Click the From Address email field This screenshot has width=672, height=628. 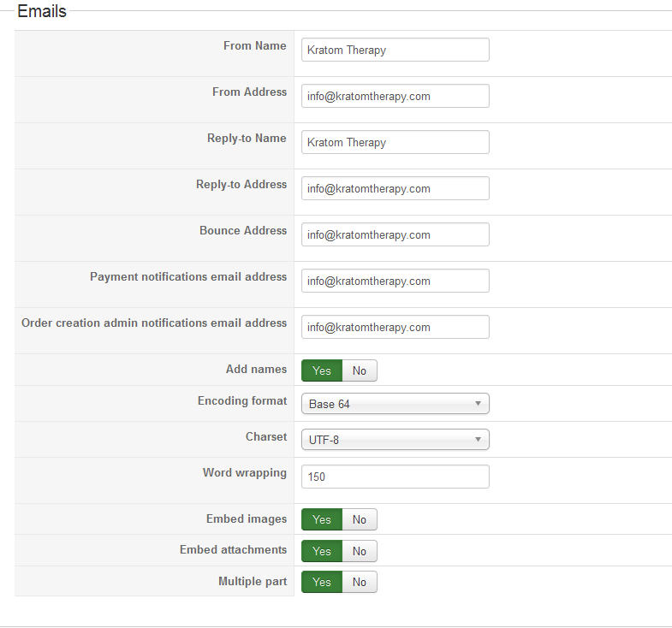[x=395, y=96]
